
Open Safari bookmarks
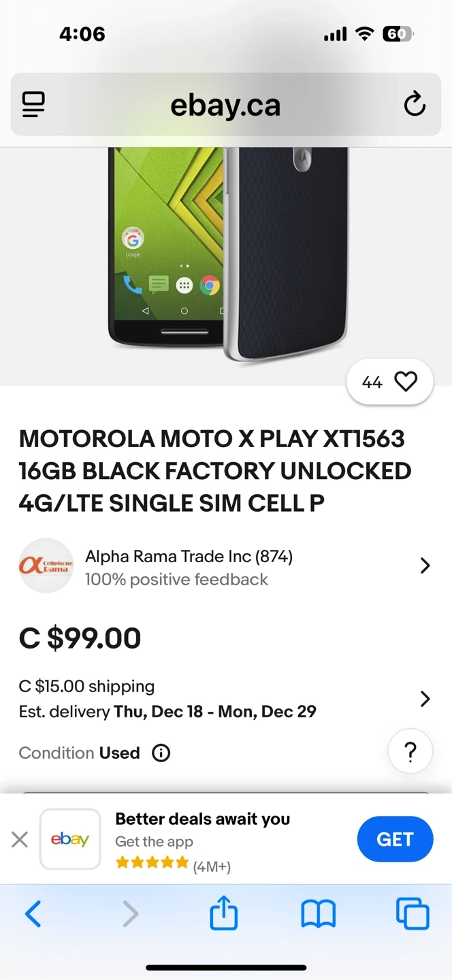point(318,914)
